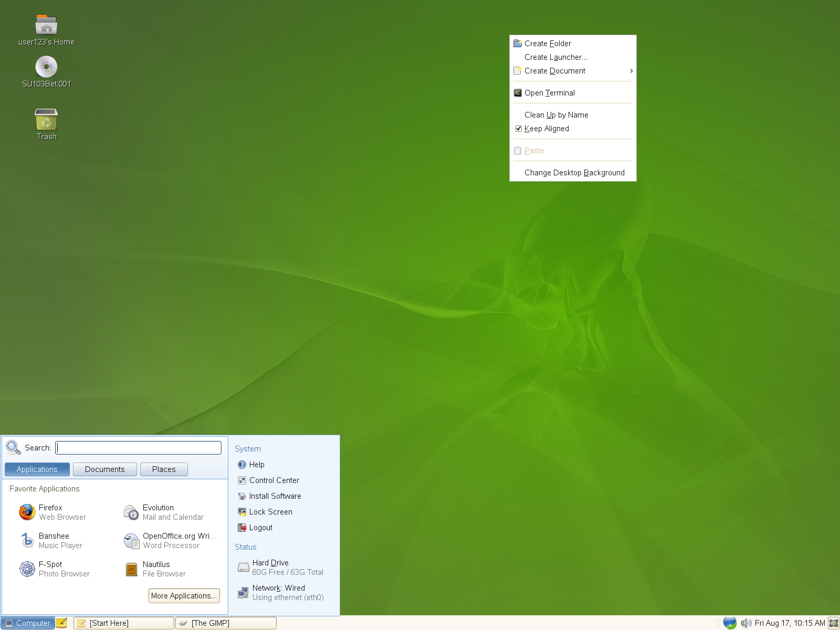Switch to the Documents tab
Viewport: 840px width, 630px height.
(104, 469)
